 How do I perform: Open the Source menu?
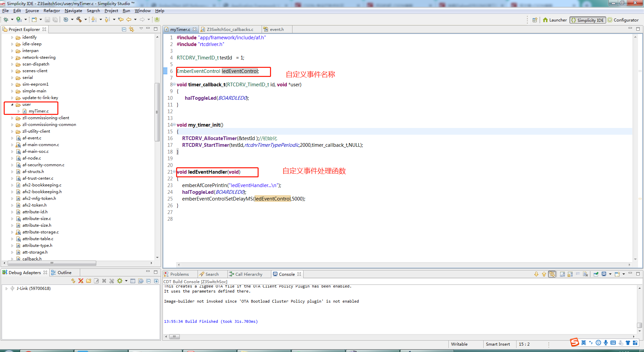coord(32,11)
